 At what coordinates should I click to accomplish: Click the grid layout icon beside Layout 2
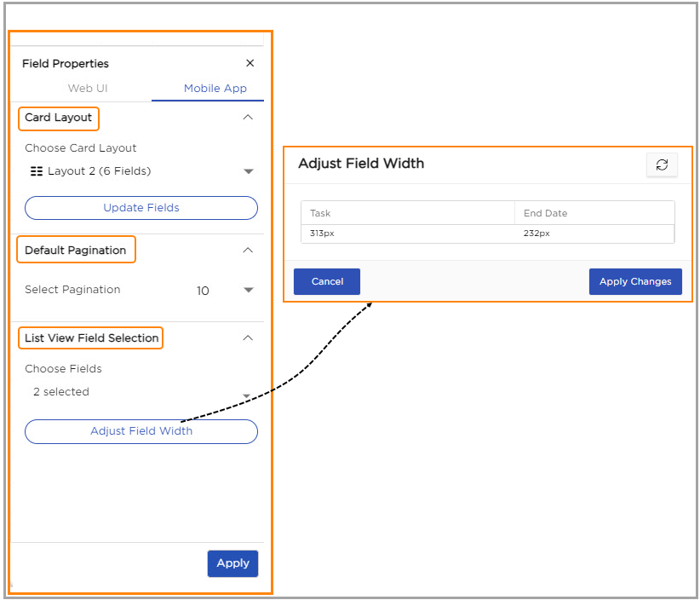pyautogui.click(x=36, y=171)
